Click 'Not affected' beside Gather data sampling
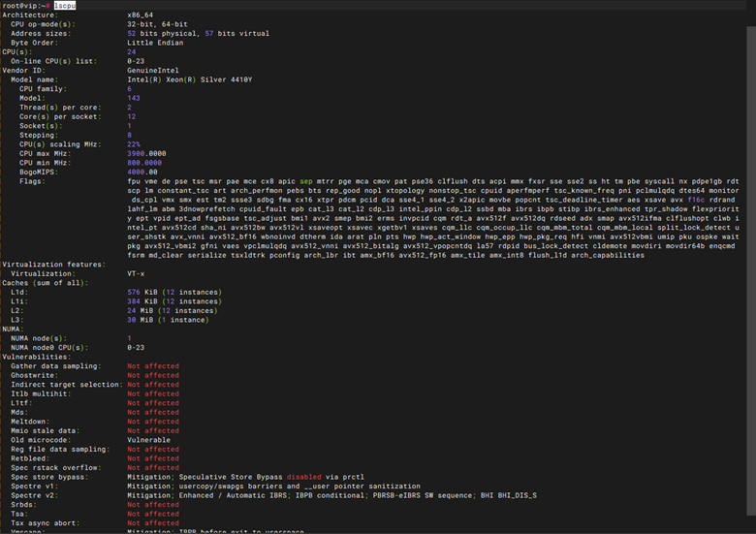Screen dimensions: 756x534 [153, 365]
